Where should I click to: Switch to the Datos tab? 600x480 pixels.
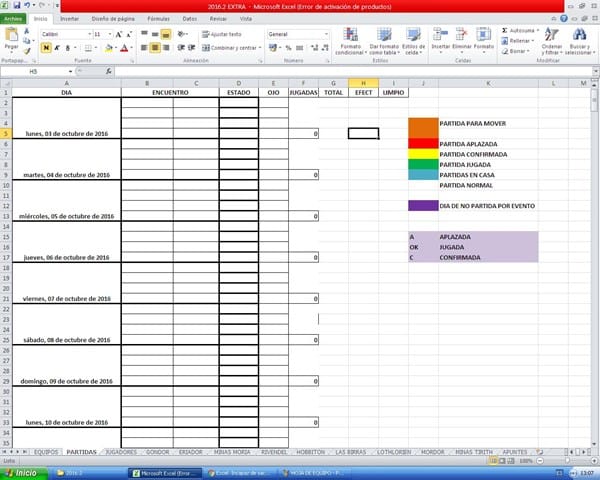(x=189, y=19)
